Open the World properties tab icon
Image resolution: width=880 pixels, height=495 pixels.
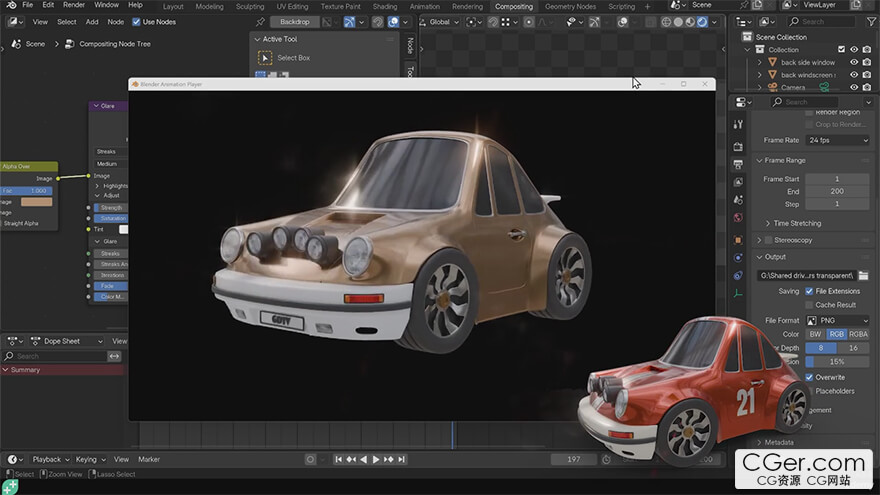(738, 218)
